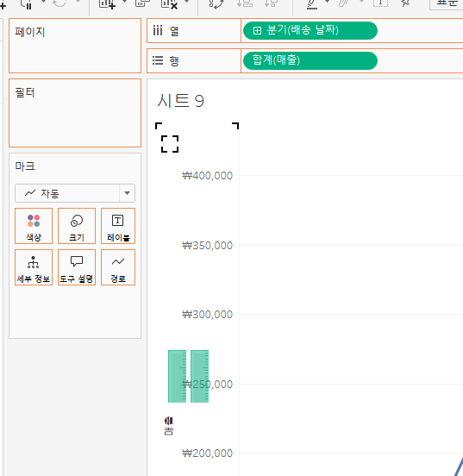
Task: Select the 분기(배송 날짜) pill
Action: [x=310, y=30]
